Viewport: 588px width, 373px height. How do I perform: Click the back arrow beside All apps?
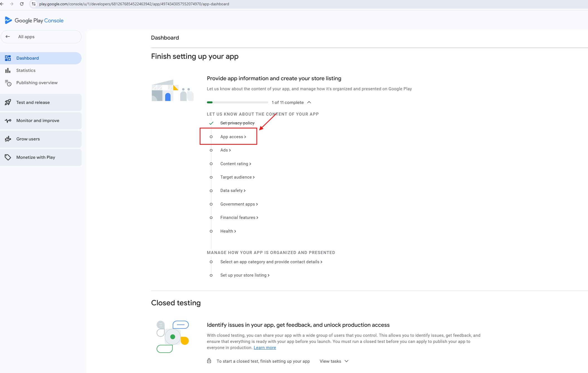(8, 37)
